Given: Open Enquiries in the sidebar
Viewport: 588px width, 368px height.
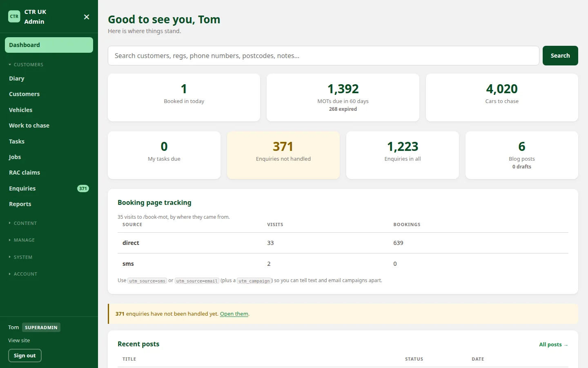Looking at the screenshot, I should [x=49, y=188].
